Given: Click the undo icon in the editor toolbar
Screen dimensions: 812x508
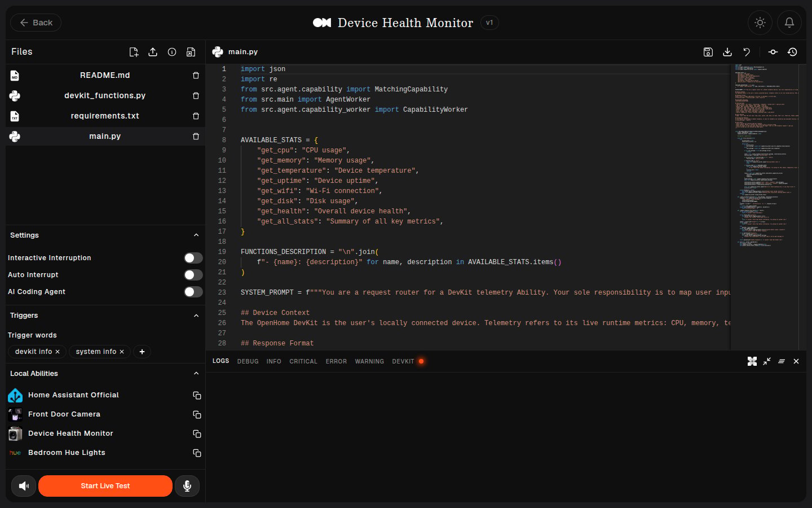Looking at the screenshot, I should tap(747, 52).
